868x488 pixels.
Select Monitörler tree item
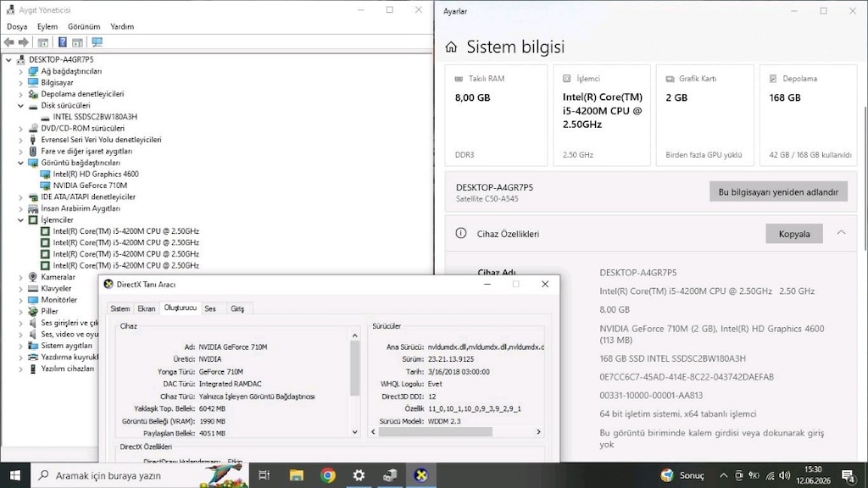click(58, 300)
